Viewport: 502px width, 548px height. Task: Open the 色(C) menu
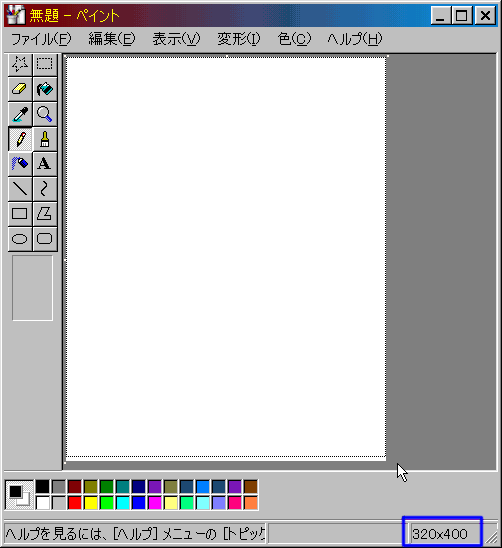coord(294,39)
